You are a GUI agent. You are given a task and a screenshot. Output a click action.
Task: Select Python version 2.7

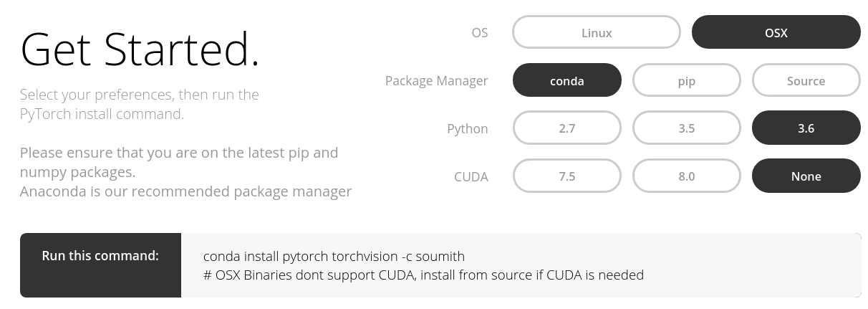pyautogui.click(x=566, y=128)
